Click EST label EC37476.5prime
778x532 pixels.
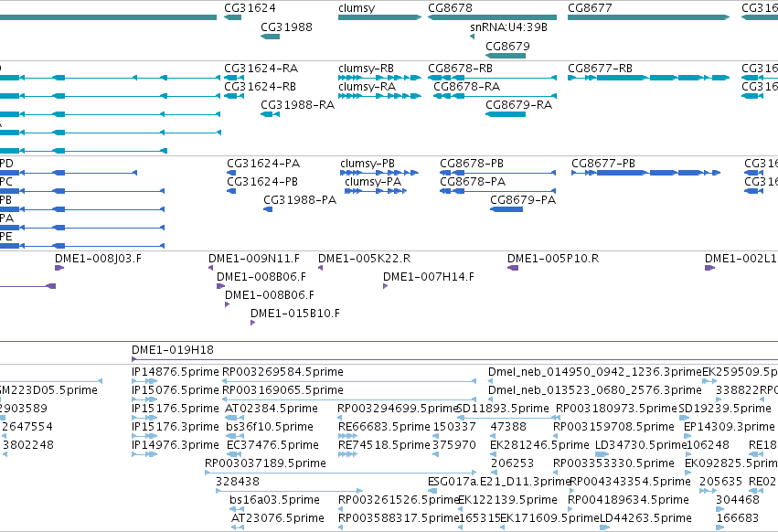[x=273, y=446]
